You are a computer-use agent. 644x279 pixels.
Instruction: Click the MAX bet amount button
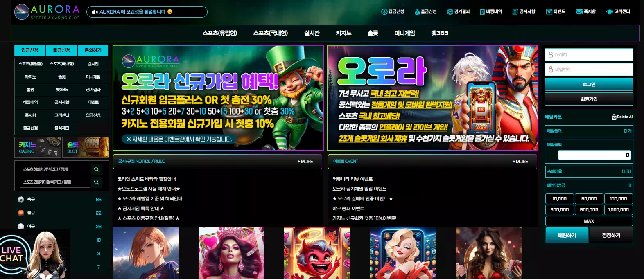(x=589, y=221)
